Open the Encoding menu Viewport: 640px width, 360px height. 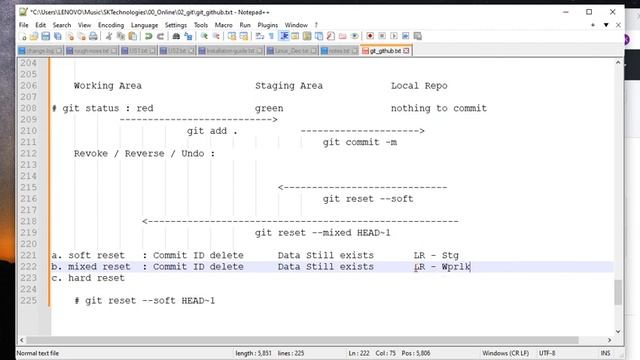(111, 25)
